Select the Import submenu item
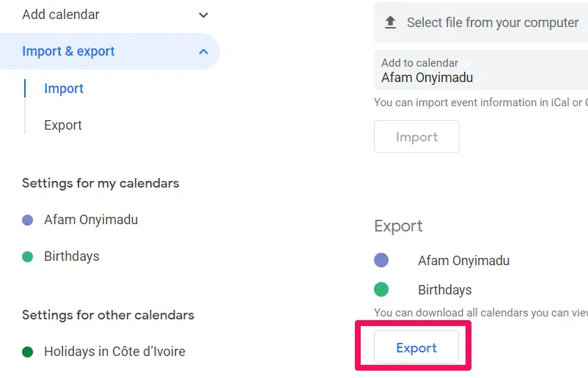 pos(64,89)
